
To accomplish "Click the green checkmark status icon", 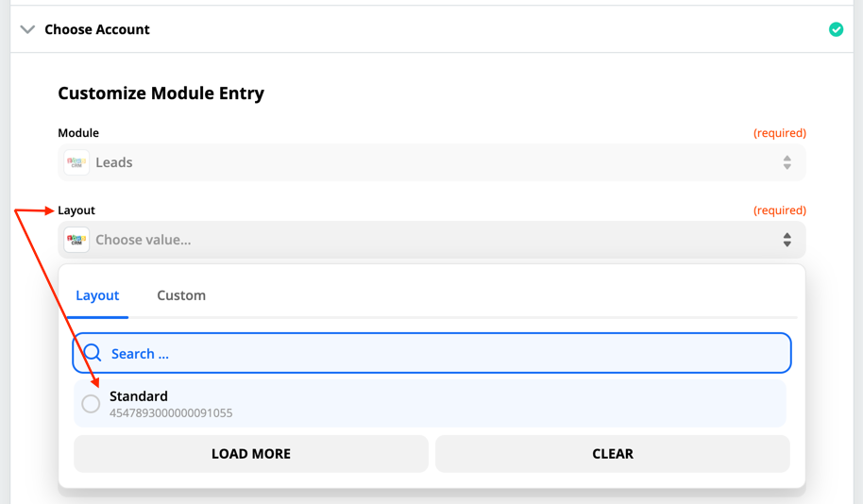I will pyautogui.click(x=836, y=29).
